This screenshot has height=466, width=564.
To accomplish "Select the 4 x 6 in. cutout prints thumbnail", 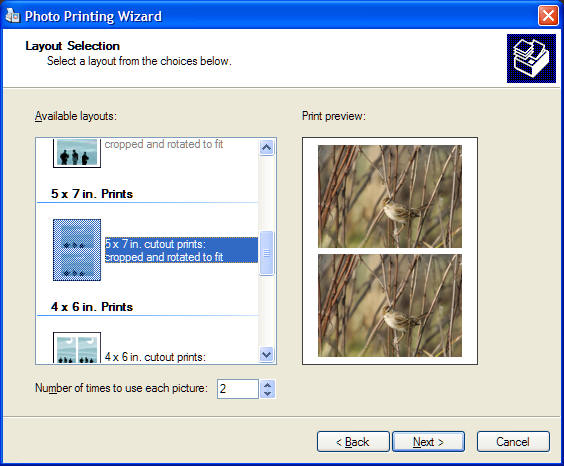I will pyautogui.click(x=77, y=347).
